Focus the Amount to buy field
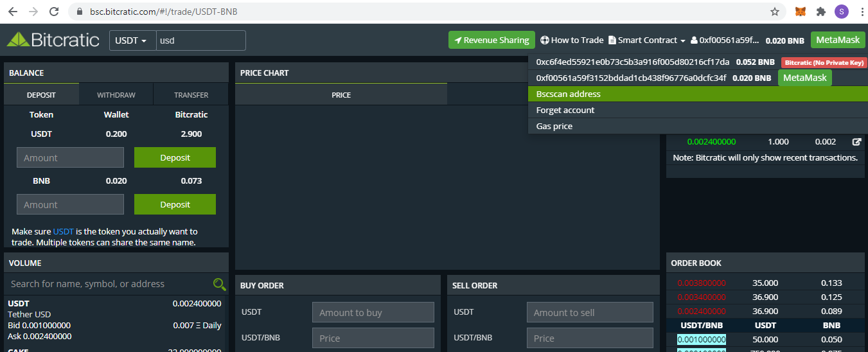Screen dimensions: 868x352 (x=373, y=313)
